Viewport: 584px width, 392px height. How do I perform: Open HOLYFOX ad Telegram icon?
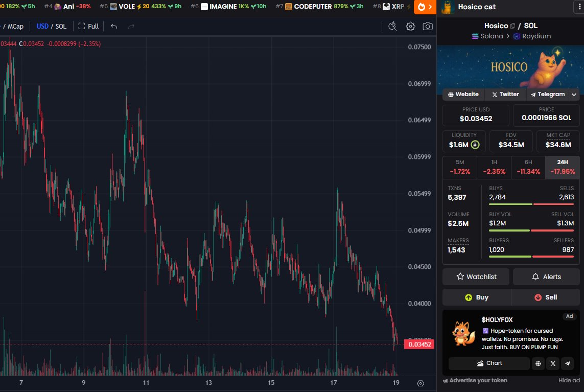(567, 363)
